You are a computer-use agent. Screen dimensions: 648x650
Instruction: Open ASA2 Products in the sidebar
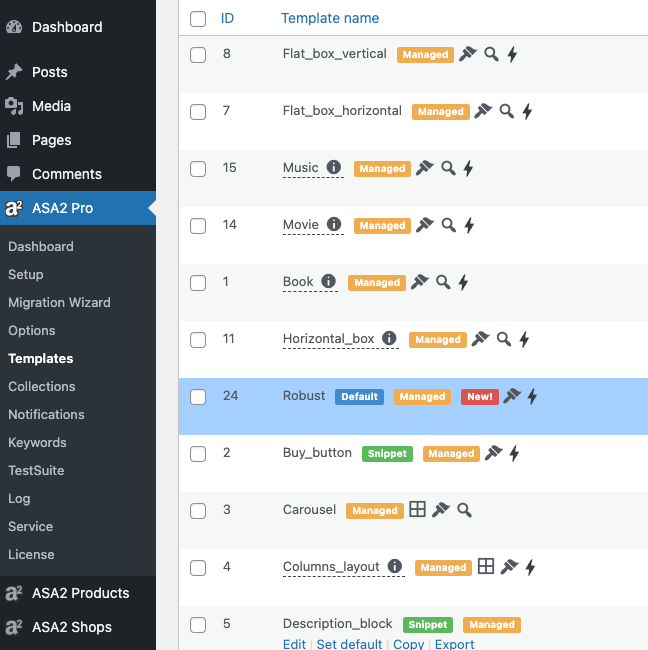pos(78,593)
